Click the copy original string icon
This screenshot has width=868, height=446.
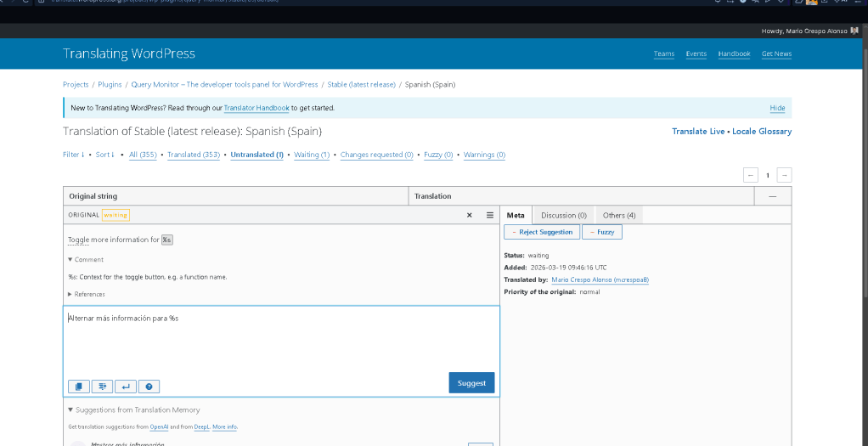78,387
